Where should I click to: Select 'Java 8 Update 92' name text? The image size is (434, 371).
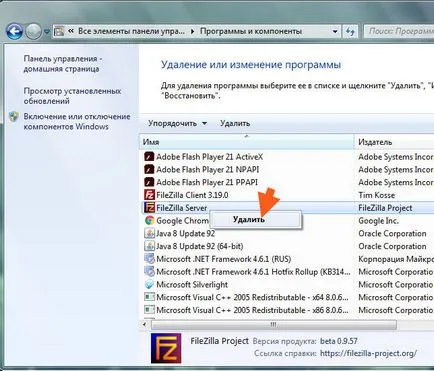click(x=186, y=233)
